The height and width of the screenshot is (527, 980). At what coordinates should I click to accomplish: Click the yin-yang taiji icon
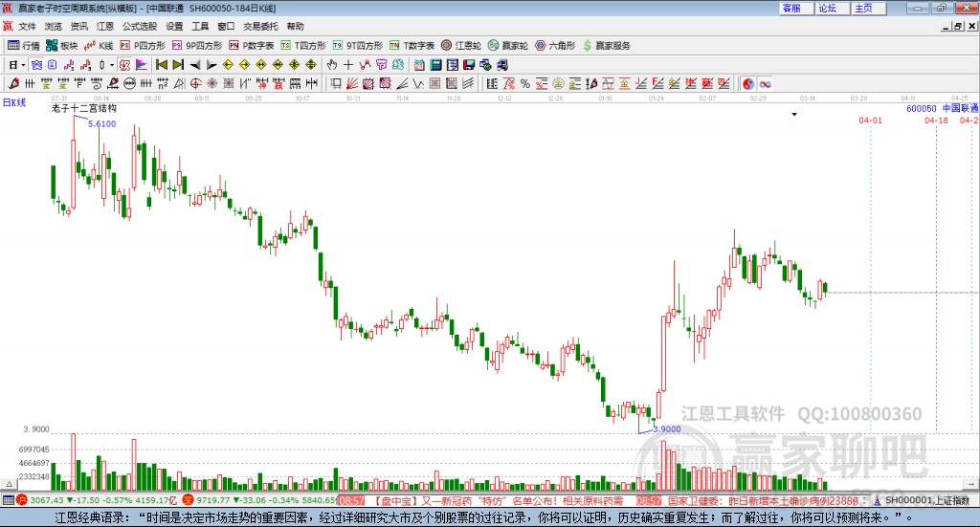[748, 83]
